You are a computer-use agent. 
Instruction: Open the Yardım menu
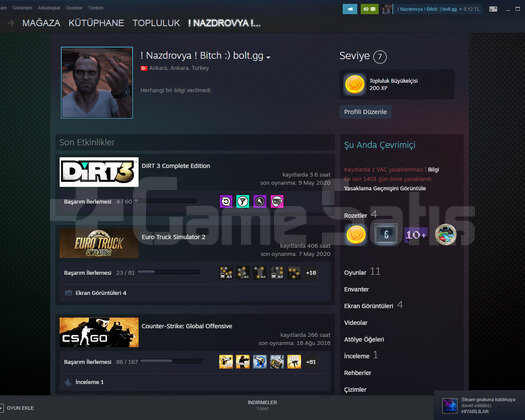click(x=96, y=7)
